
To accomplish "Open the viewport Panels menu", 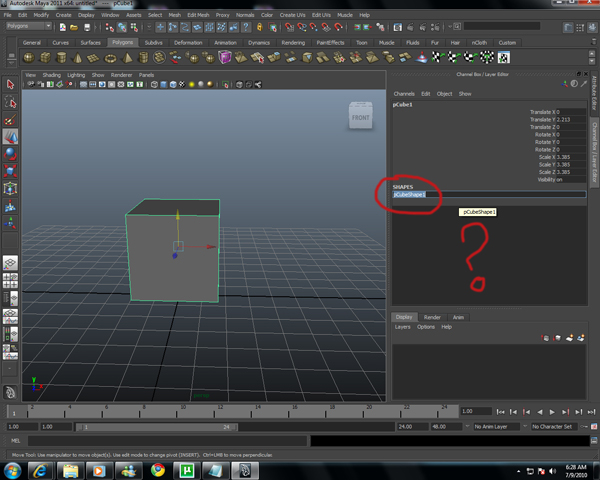I will point(146,75).
